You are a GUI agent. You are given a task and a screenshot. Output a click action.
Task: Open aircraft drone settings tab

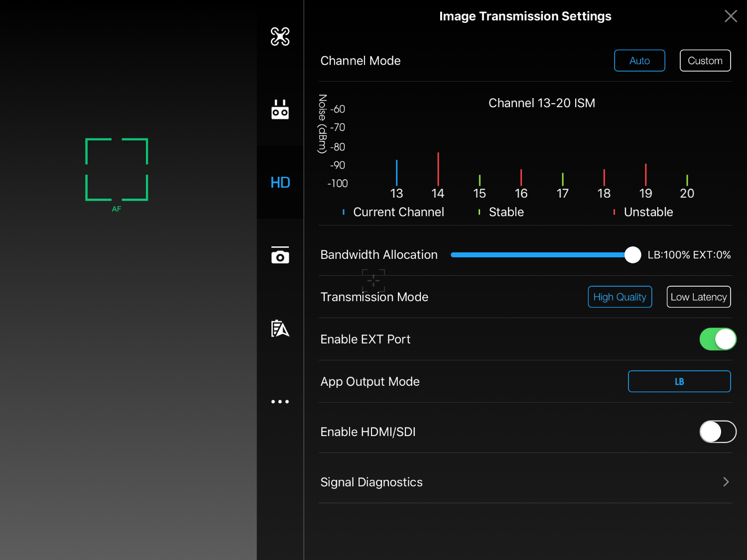tap(280, 36)
